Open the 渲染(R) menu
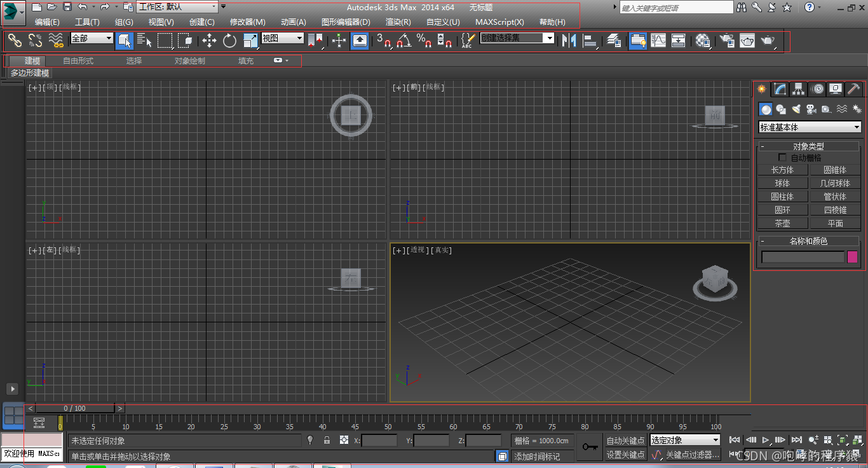The height and width of the screenshot is (468, 868). pos(398,22)
